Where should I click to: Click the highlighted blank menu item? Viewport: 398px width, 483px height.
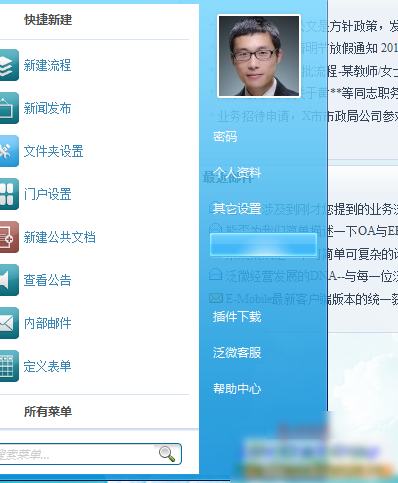click(x=263, y=245)
